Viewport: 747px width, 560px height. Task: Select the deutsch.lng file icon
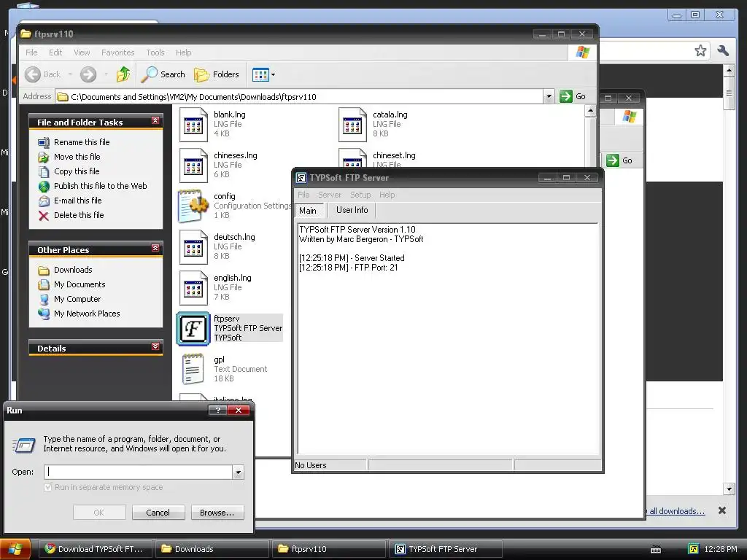tap(193, 247)
